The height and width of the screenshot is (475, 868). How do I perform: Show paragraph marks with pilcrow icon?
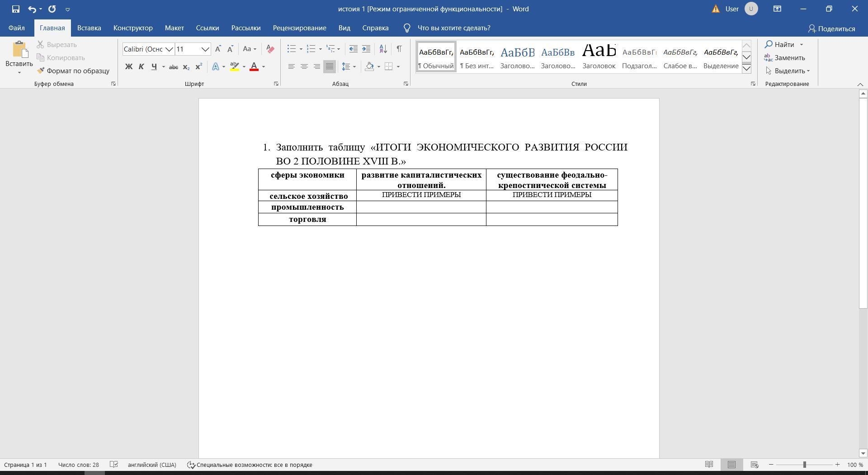[399, 49]
